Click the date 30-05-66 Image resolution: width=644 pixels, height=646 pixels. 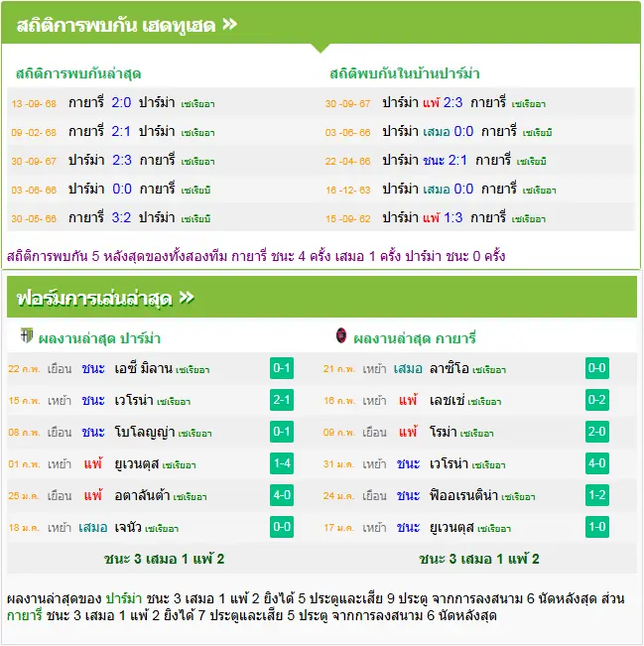[x=34, y=218]
